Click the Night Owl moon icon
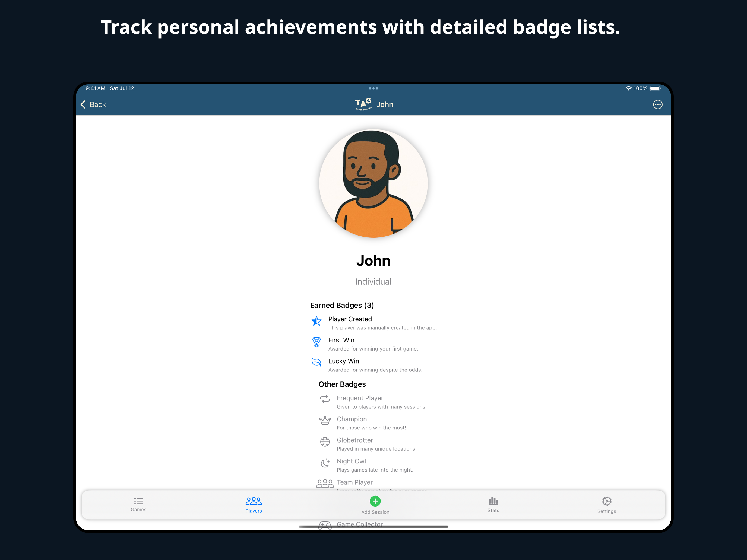Image resolution: width=747 pixels, height=560 pixels. (325, 463)
